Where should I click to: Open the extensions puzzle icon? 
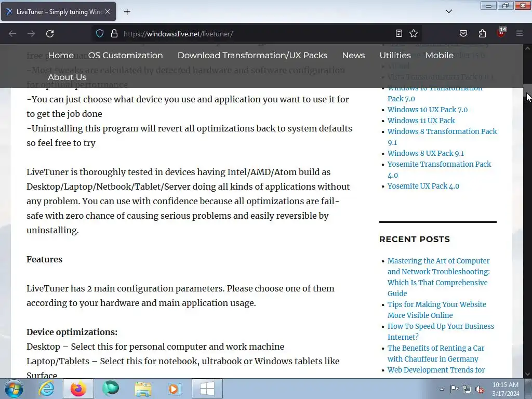pos(482,33)
